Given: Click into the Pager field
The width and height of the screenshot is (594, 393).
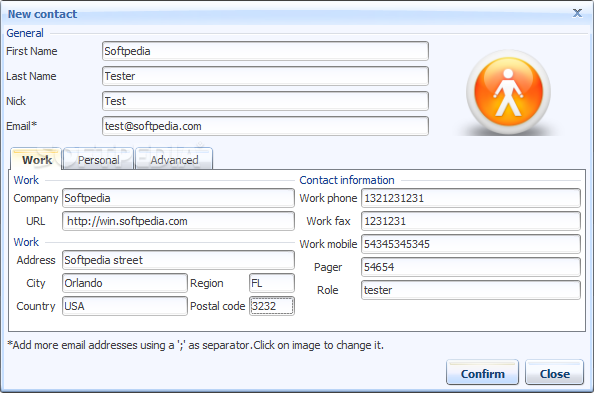Looking at the screenshot, I should [x=471, y=267].
